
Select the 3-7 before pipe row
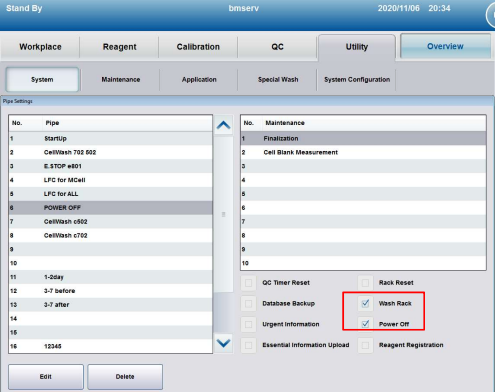(x=110, y=291)
